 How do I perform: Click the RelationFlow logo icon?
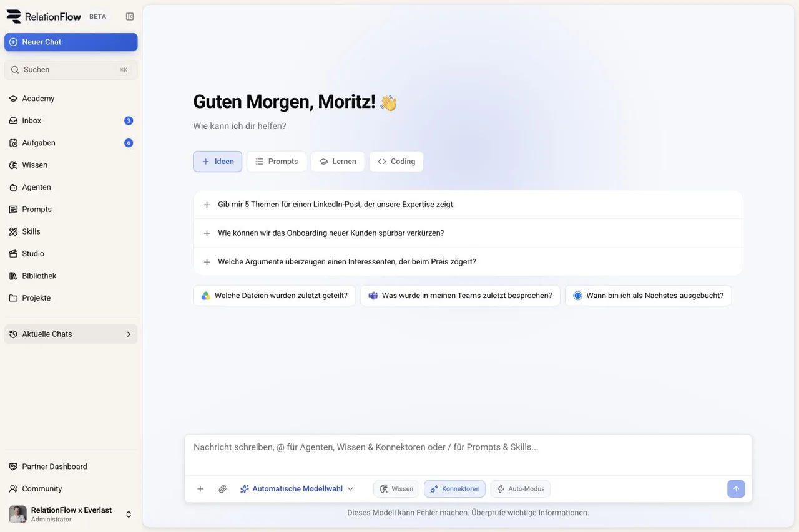[x=13, y=17]
